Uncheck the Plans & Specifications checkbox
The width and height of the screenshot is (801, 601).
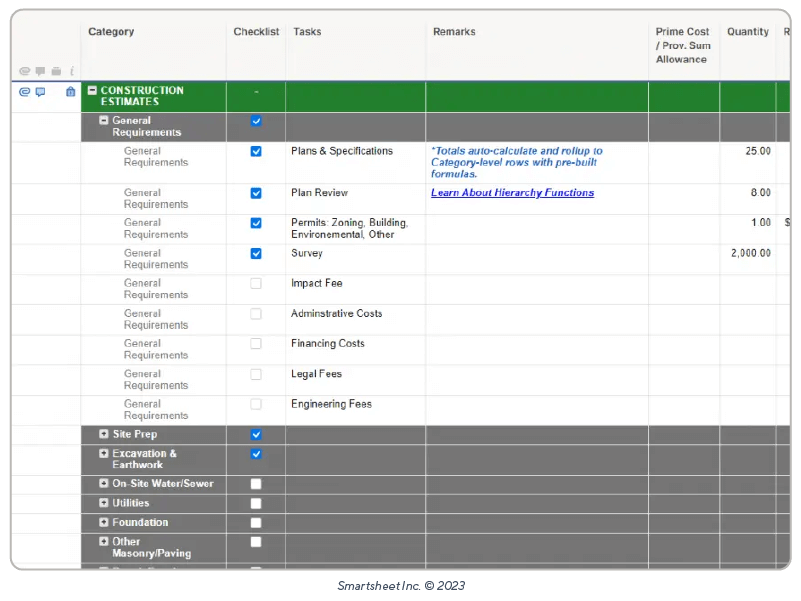pyautogui.click(x=256, y=151)
